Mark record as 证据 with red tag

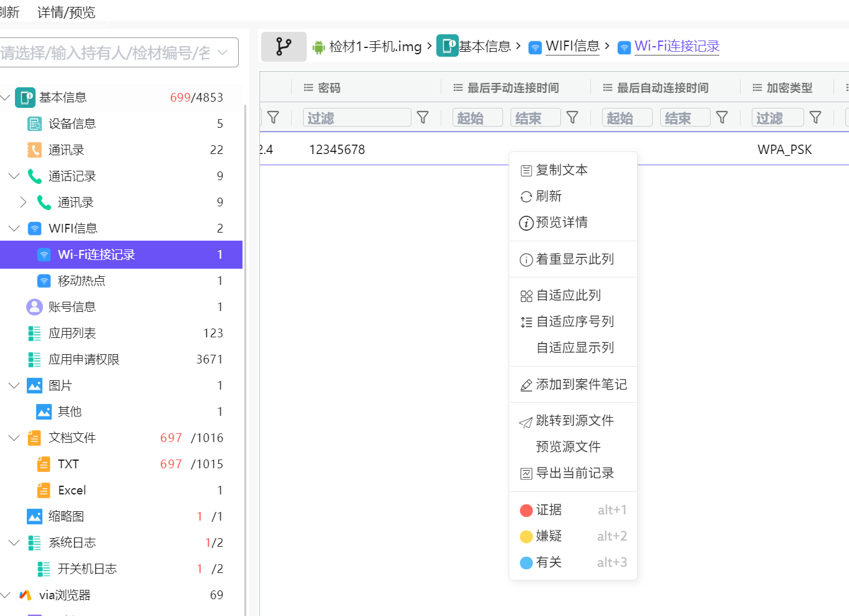(x=573, y=510)
